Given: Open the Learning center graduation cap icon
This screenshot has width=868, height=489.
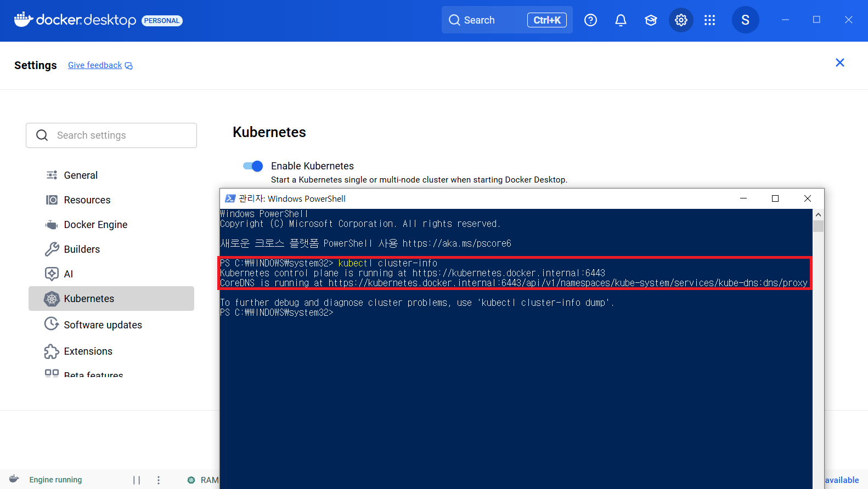Looking at the screenshot, I should click(651, 20).
